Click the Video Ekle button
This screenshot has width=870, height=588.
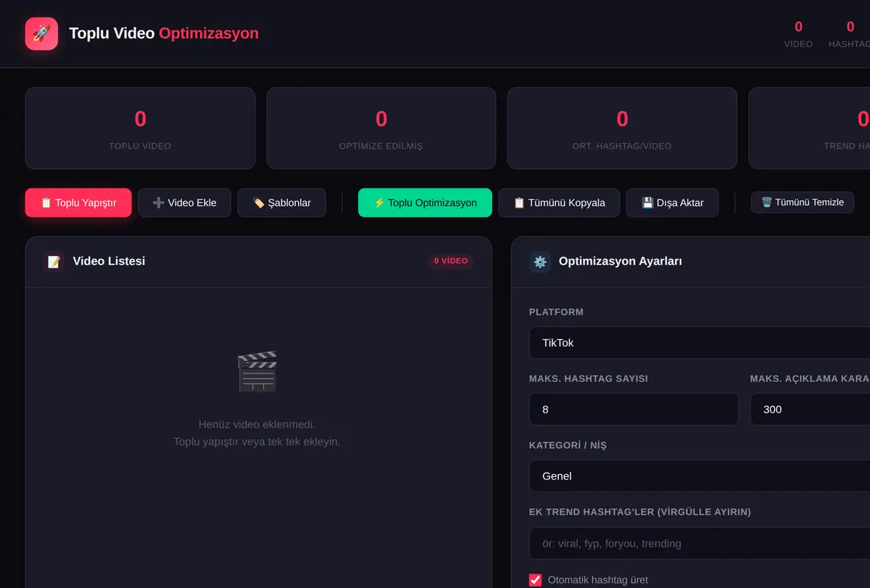(184, 203)
